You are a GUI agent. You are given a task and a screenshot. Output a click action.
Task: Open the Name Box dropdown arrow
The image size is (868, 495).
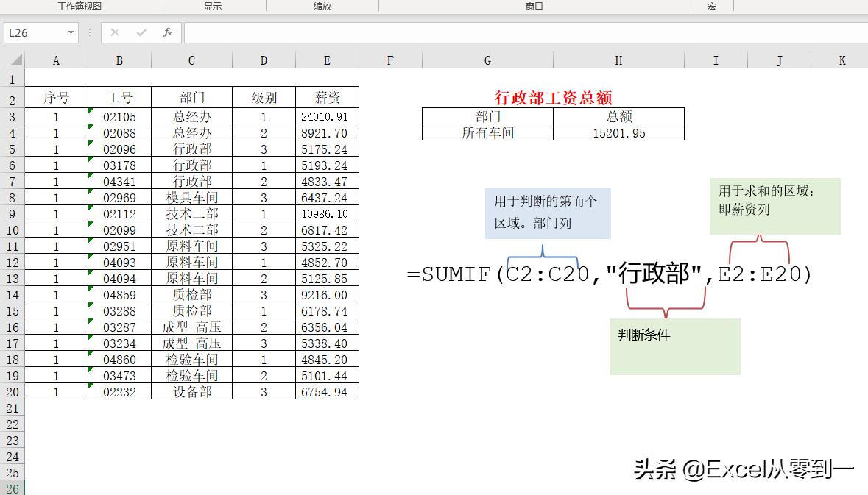(71, 32)
